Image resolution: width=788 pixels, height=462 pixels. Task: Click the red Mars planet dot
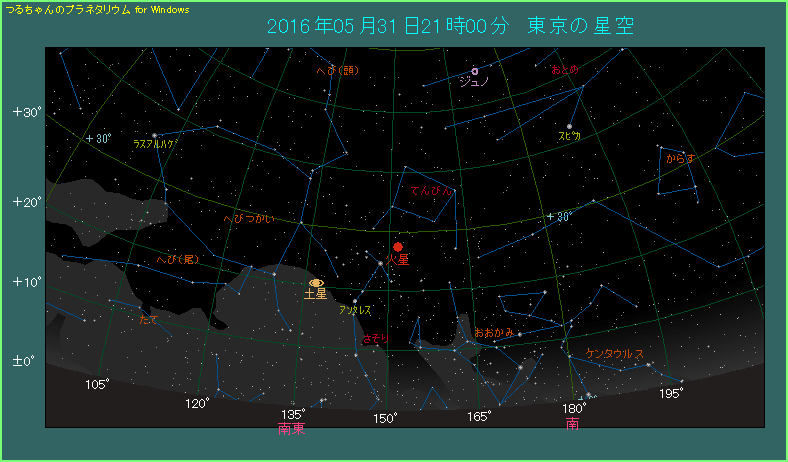pyautogui.click(x=397, y=246)
